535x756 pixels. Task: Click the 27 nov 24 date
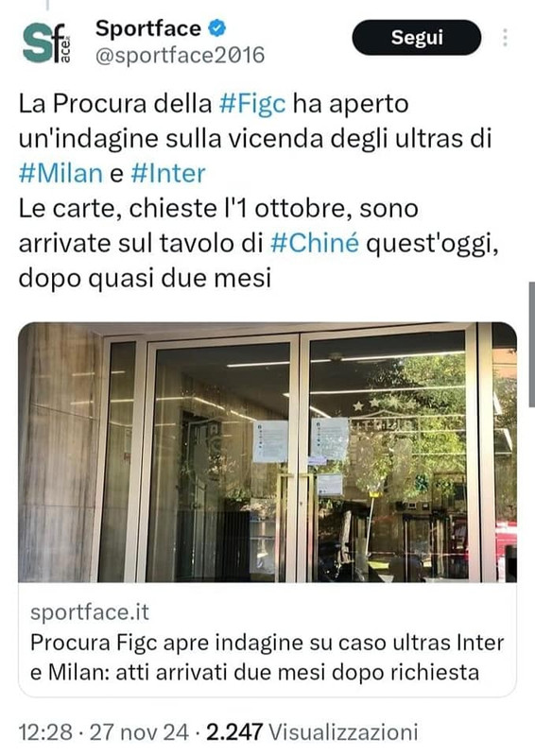coord(139,732)
